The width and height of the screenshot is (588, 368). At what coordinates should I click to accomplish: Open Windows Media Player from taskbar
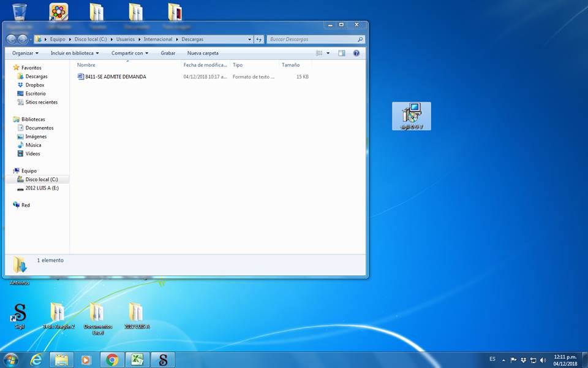(86, 360)
